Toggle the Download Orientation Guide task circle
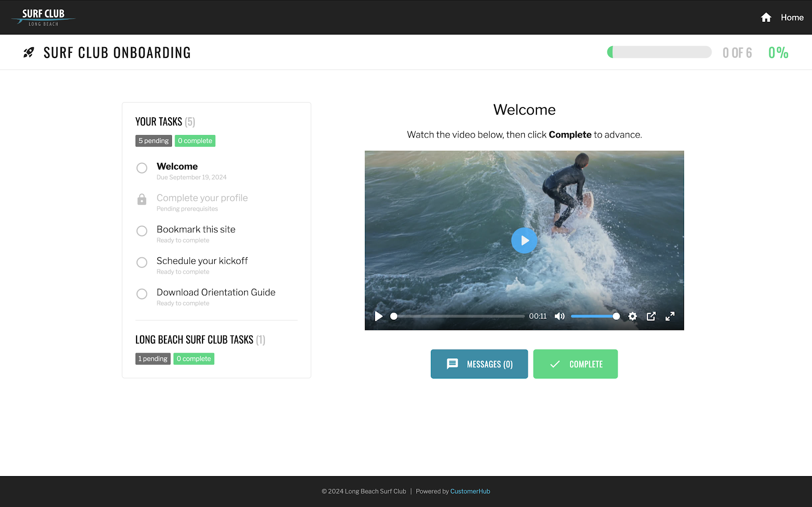 [x=142, y=294]
